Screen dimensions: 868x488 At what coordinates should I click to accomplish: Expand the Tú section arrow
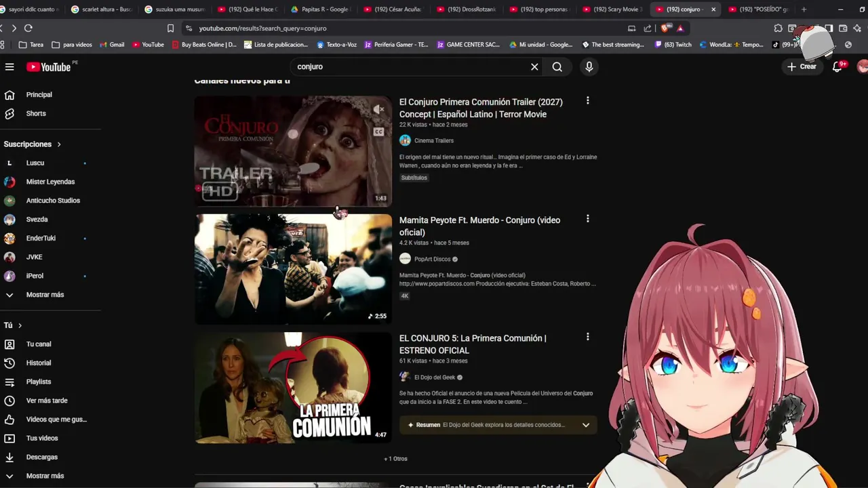(20, 325)
